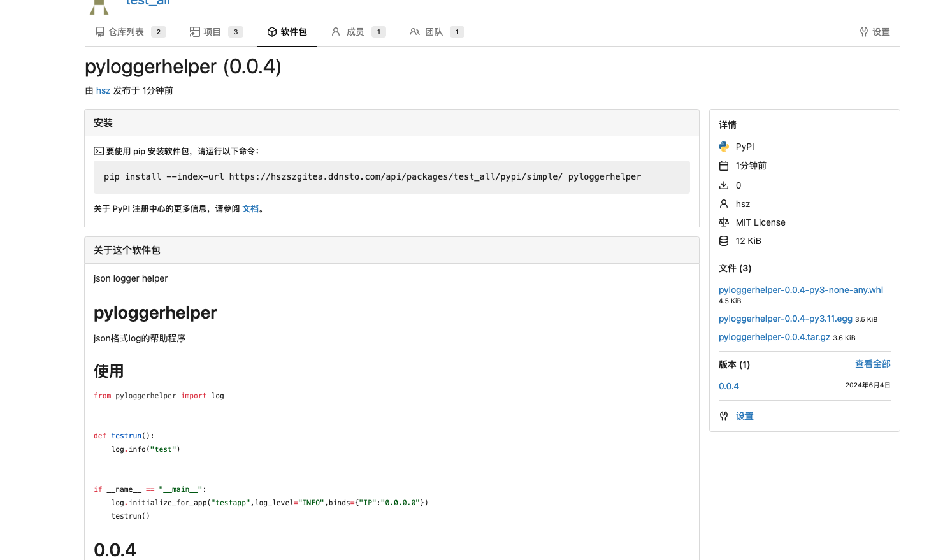Switch to the 项目 projects tab
The image size is (929, 560).
point(216,32)
